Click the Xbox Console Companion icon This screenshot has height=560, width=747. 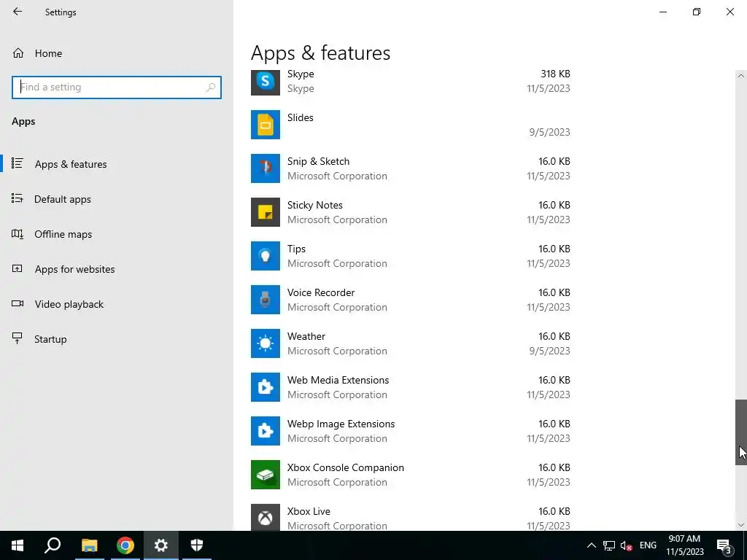(266, 475)
